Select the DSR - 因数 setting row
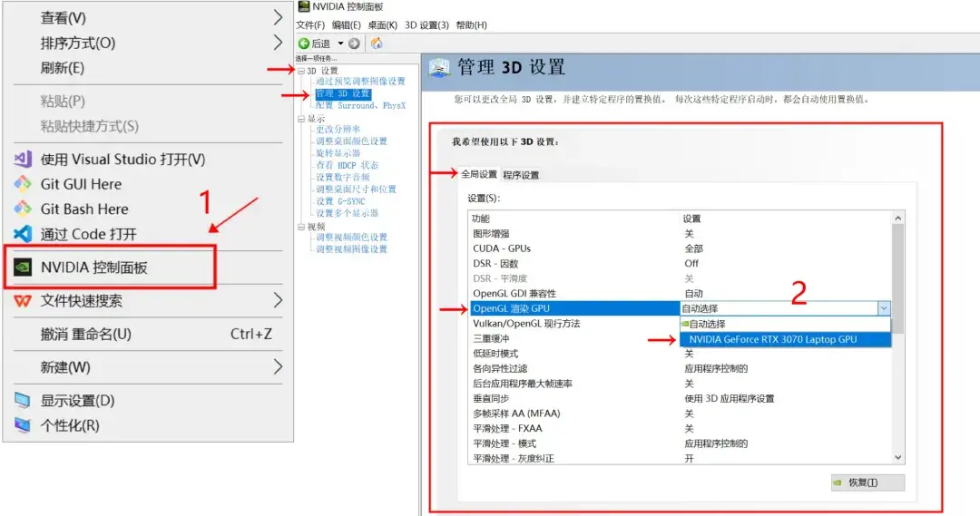Image resolution: width=980 pixels, height=516 pixels. coord(680,264)
